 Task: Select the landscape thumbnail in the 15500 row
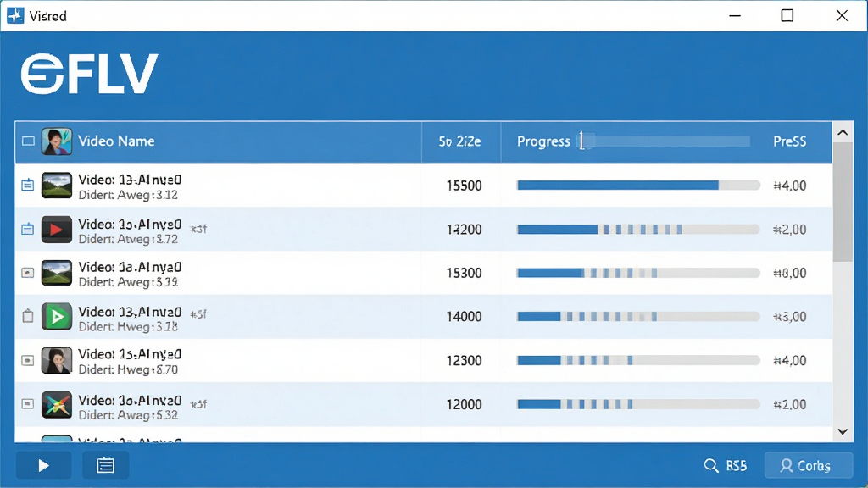(57, 186)
